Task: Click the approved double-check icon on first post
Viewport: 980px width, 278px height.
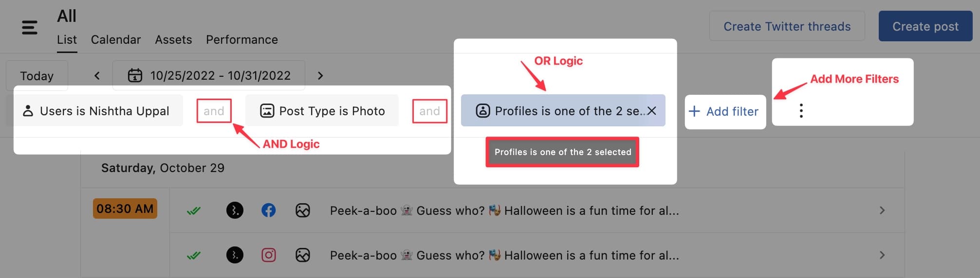Action: pos(194,210)
